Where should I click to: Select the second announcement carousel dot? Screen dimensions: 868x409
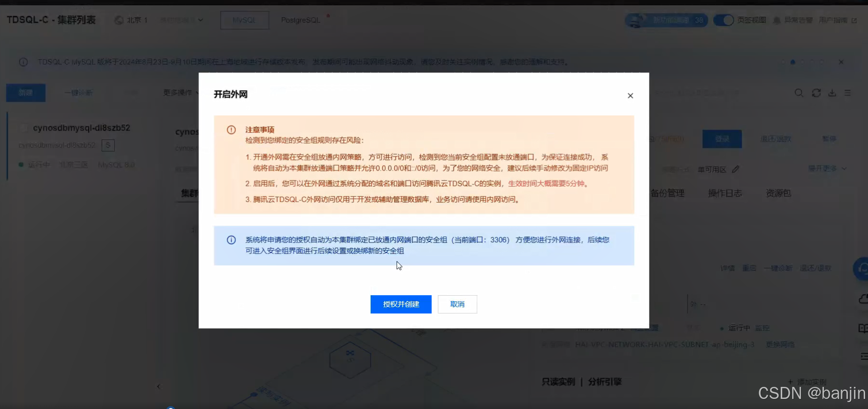pos(793,62)
